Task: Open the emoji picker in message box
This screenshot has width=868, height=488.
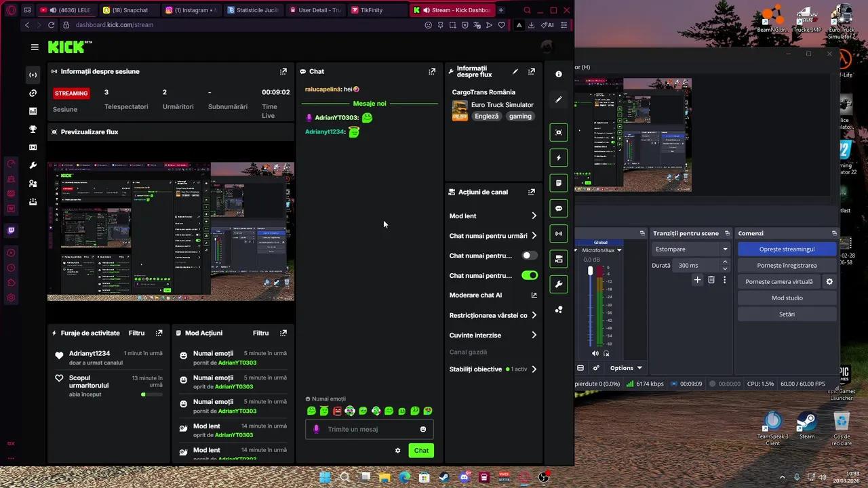Action: pos(423,429)
